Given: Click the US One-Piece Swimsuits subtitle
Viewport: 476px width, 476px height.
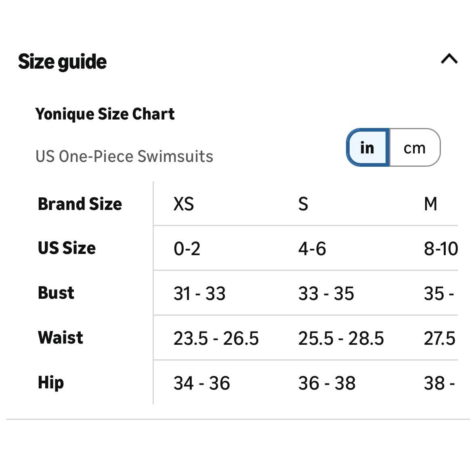Looking at the screenshot, I should click(124, 156).
